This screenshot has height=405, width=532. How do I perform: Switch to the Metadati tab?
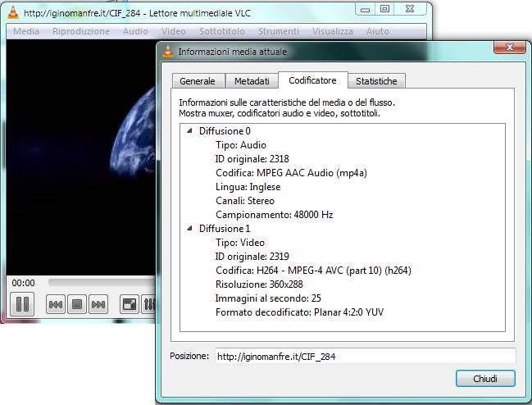(252, 81)
